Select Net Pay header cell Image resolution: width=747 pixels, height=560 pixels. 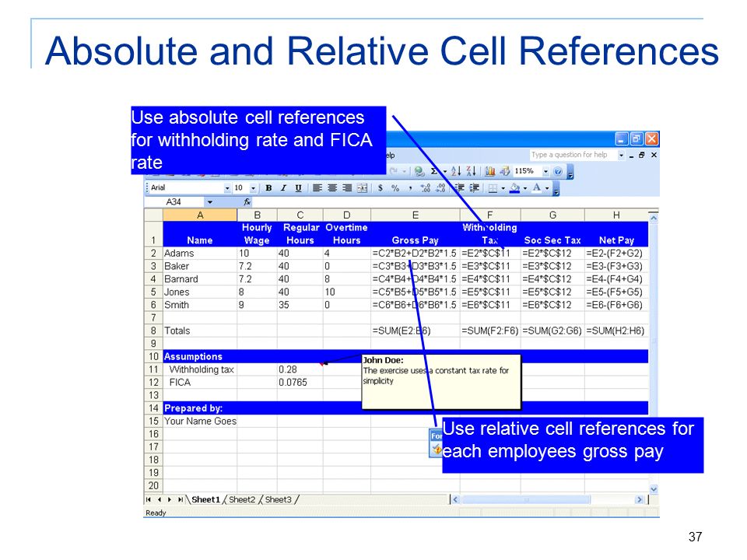tap(616, 234)
